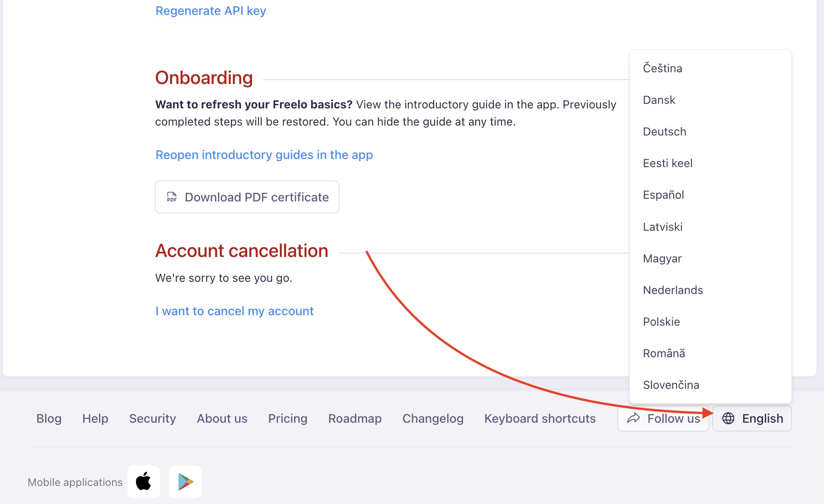Open the Pricing footer link
The width and height of the screenshot is (824, 504).
288,419
